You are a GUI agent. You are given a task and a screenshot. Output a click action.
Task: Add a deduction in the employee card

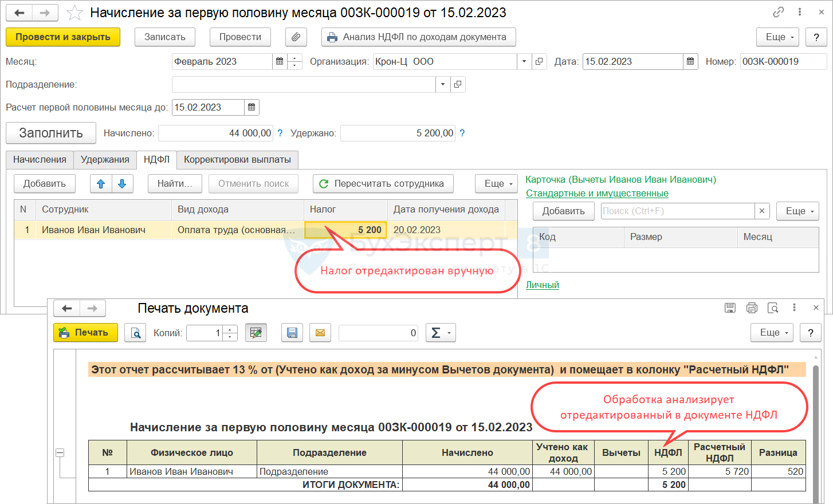pos(564,211)
